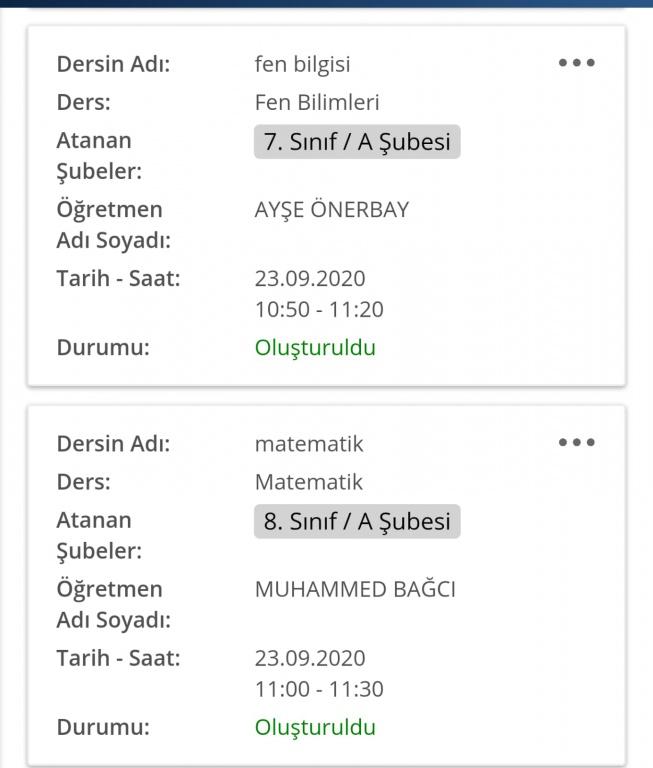Screen dimensions: 653x768
Task: Click the Durumu label in the matematik card
Action: [103, 727]
